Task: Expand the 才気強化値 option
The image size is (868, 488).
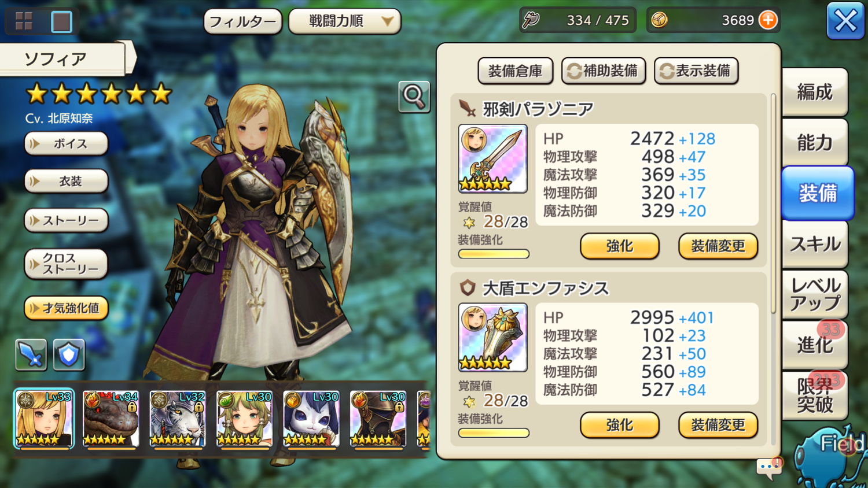Action: coord(66,308)
